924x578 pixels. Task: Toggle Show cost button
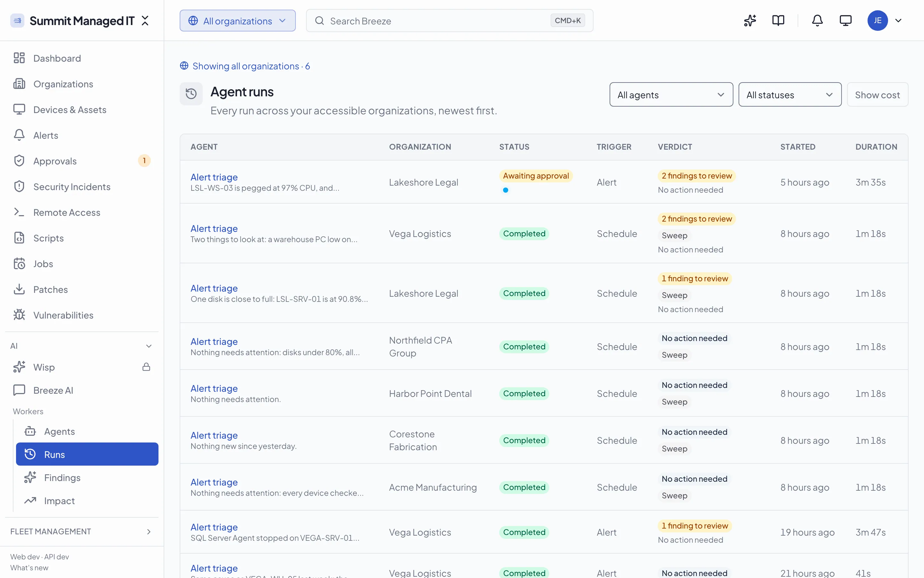click(877, 94)
